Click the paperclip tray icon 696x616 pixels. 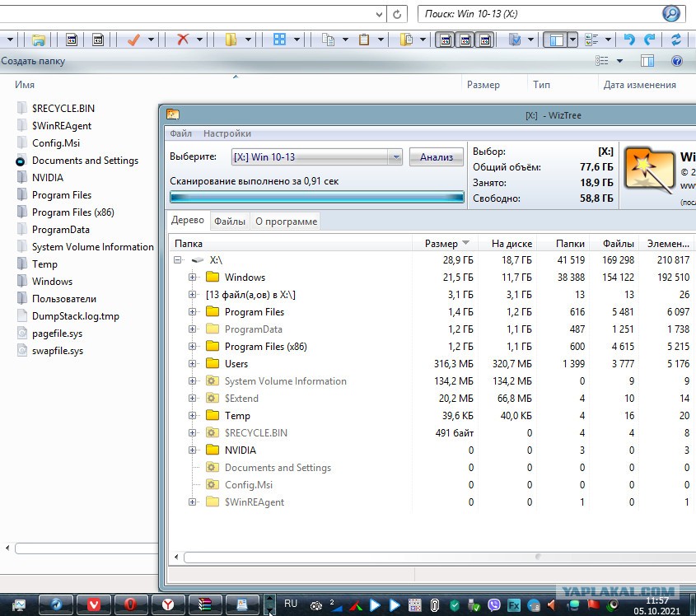click(435, 605)
